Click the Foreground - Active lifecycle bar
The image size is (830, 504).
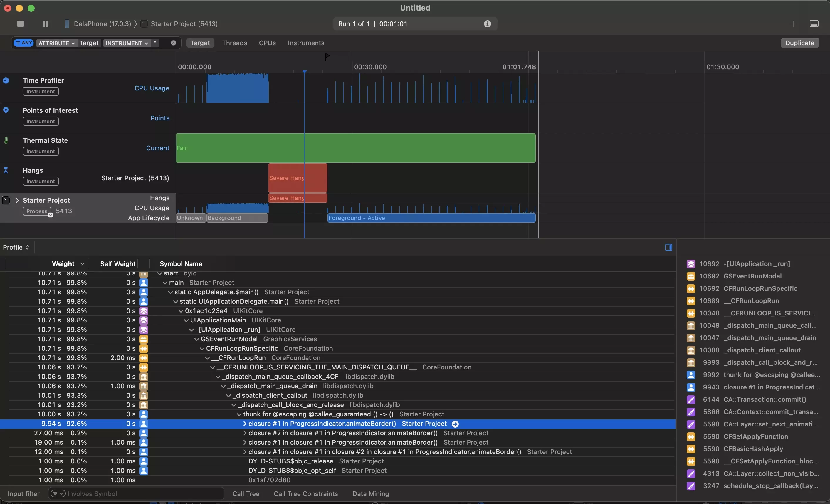point(431,218)
